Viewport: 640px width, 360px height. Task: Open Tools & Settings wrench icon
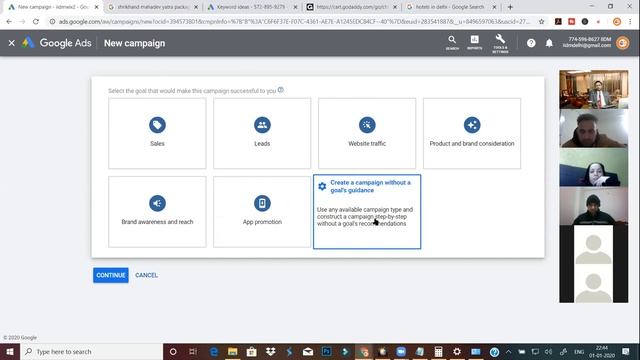click(x=500, y=43)
